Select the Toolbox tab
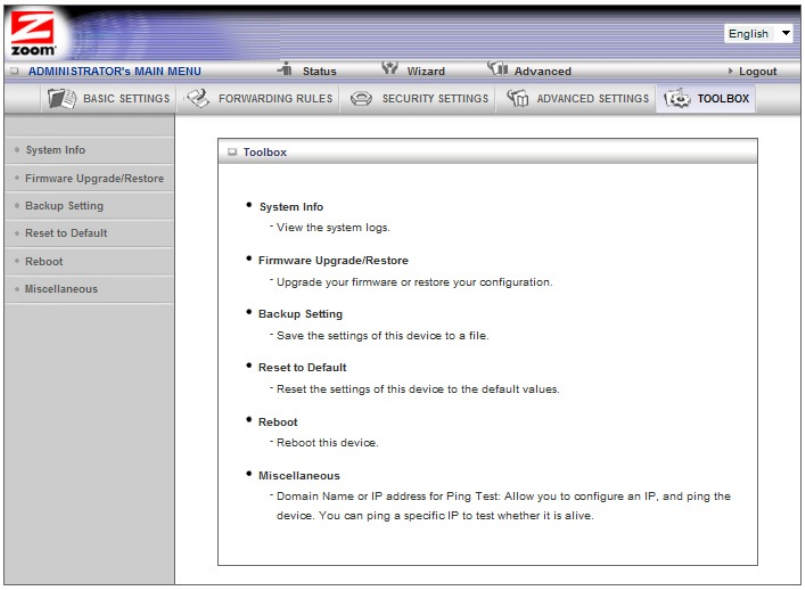 pyautogui.click(x=706, y=99)
